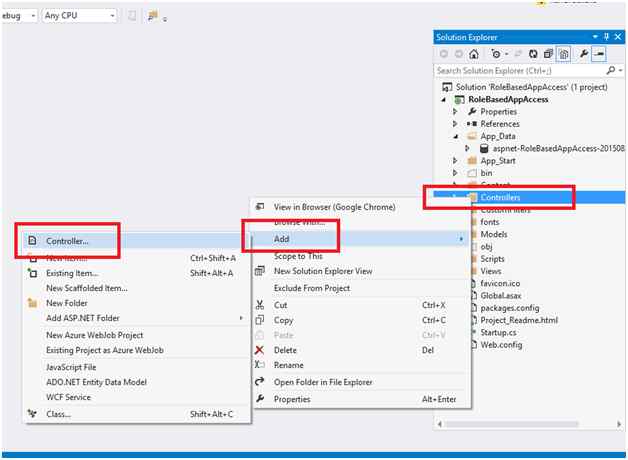Select Global.asax file

(501, 296)
